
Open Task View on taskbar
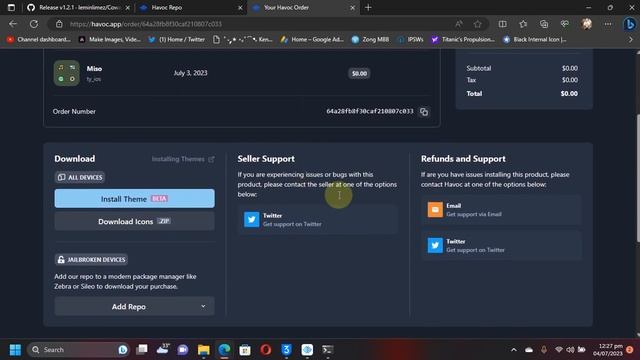[142, 350]
